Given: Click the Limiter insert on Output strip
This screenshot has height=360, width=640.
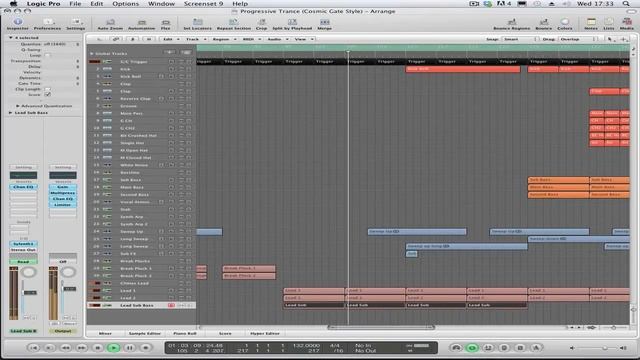Looking at the screenshot, I should point(63,204).
